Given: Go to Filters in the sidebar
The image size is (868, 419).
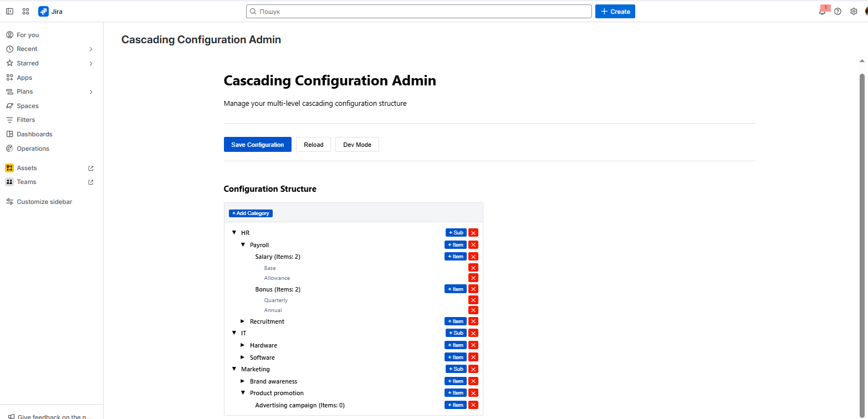Looking at the screenshot, I should (x=25, y=120).
